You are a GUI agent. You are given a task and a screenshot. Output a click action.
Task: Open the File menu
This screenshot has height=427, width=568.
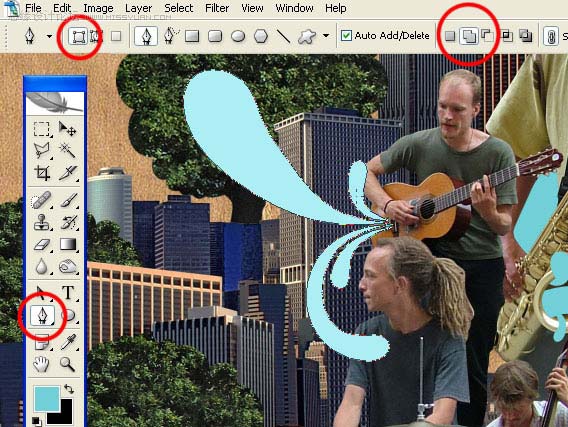click(x=33, y=8)
